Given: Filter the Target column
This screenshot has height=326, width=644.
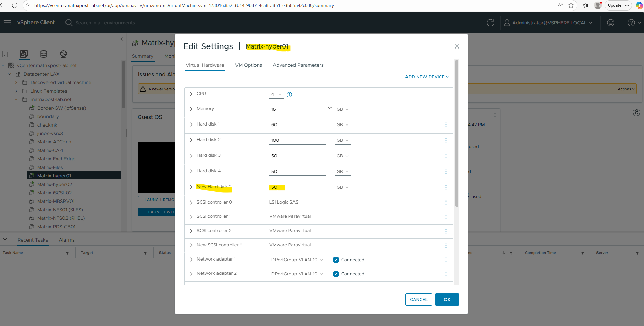Looking at the screenshot, I should click(145, 253).
